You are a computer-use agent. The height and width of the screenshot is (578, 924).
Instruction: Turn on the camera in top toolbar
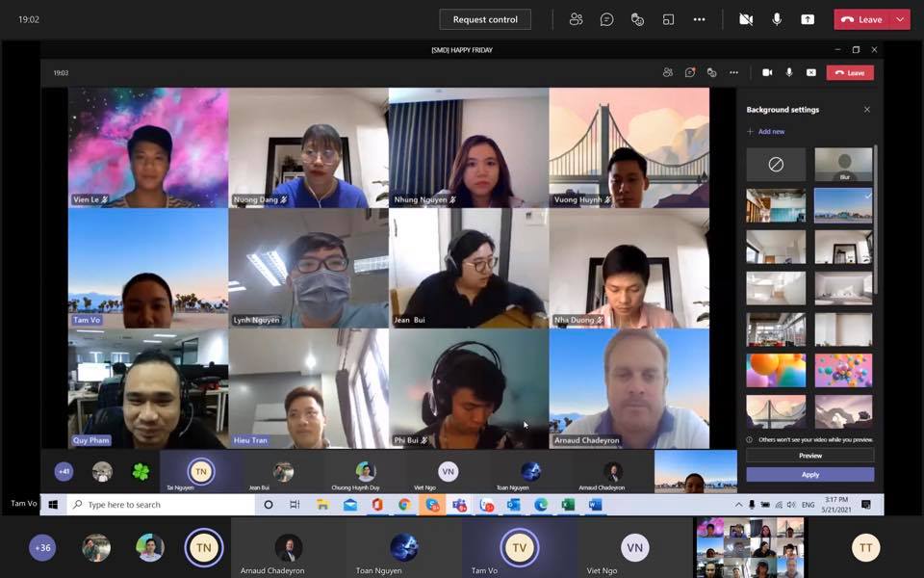[746, 19]
